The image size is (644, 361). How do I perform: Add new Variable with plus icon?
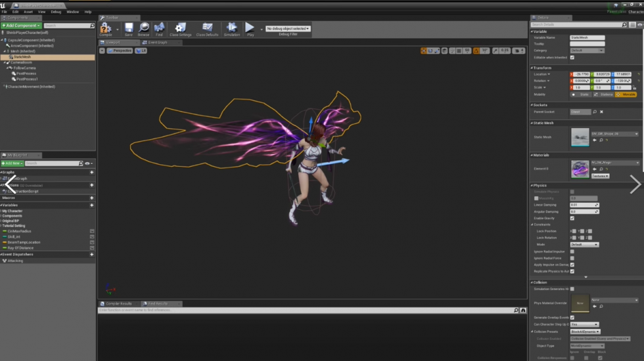click(x=91, y=205)
